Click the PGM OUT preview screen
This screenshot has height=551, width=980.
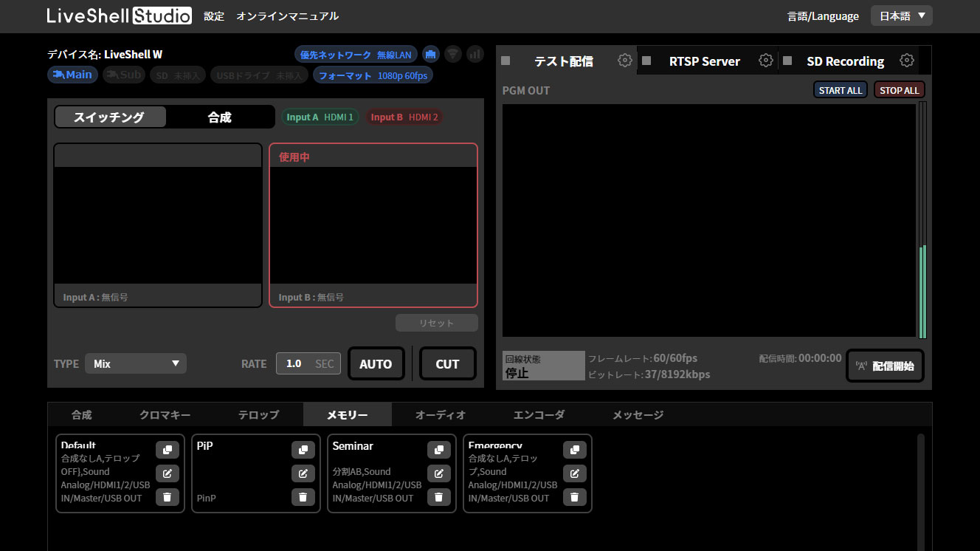coord(709,221)
